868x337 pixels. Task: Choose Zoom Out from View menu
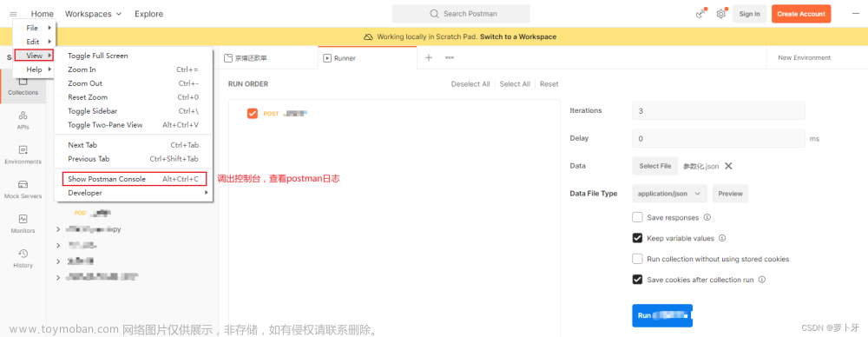[x=134, y=83]
